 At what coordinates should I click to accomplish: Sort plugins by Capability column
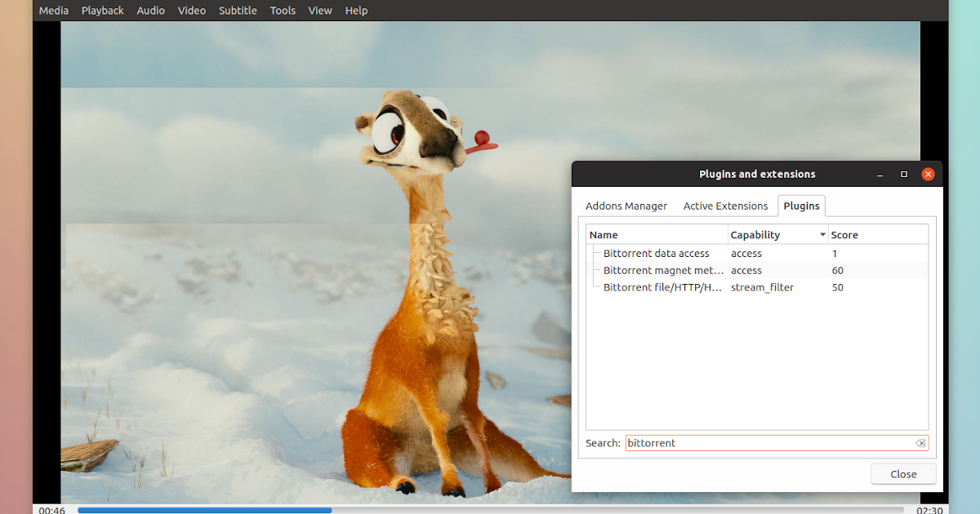coord(778,235)
